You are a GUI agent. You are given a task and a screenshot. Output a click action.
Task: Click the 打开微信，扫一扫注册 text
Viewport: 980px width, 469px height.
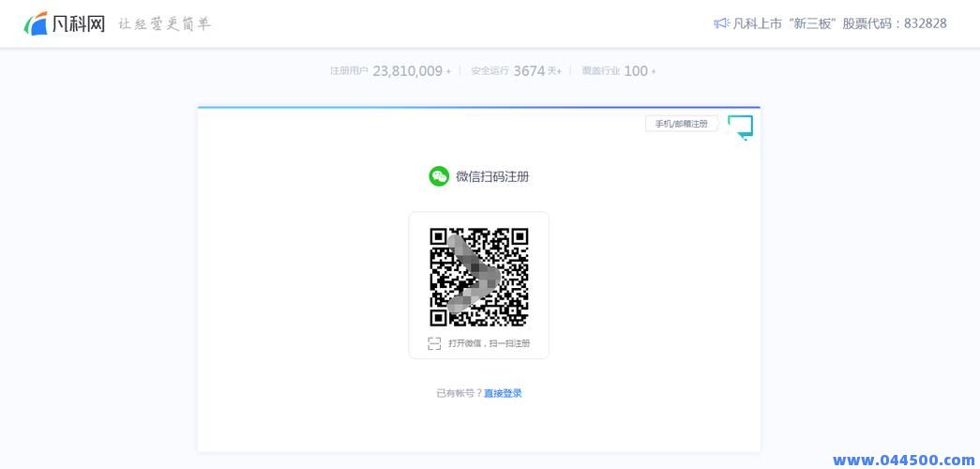[x=490, y=343]
